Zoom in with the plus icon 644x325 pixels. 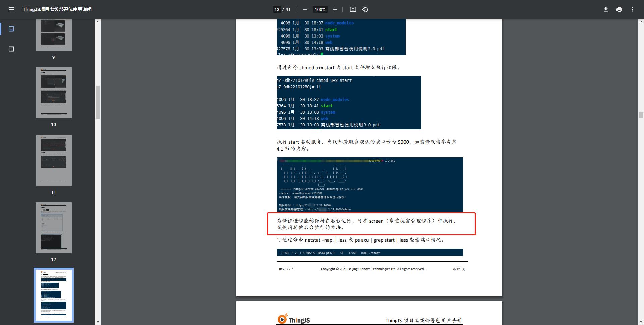click(x=335, y=9)
